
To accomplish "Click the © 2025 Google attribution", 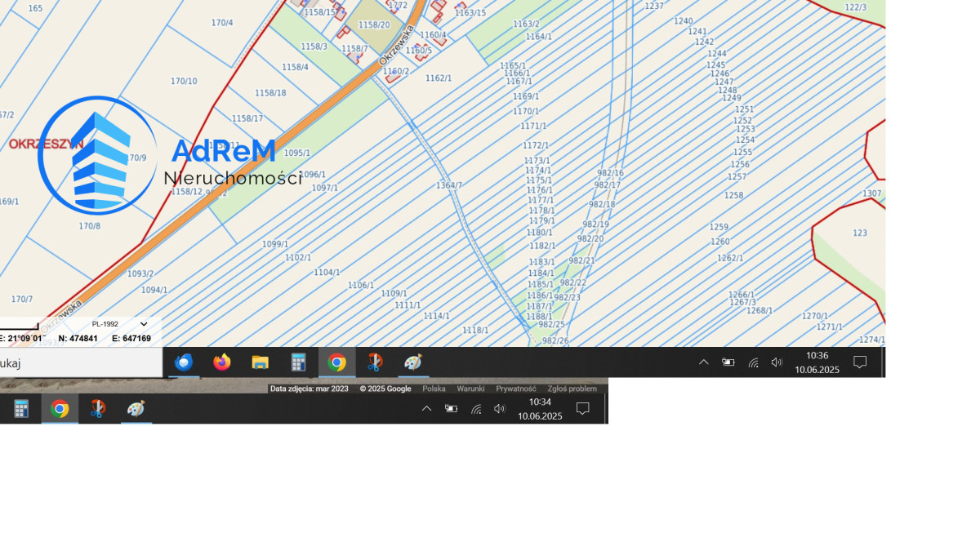I will 385,389.
